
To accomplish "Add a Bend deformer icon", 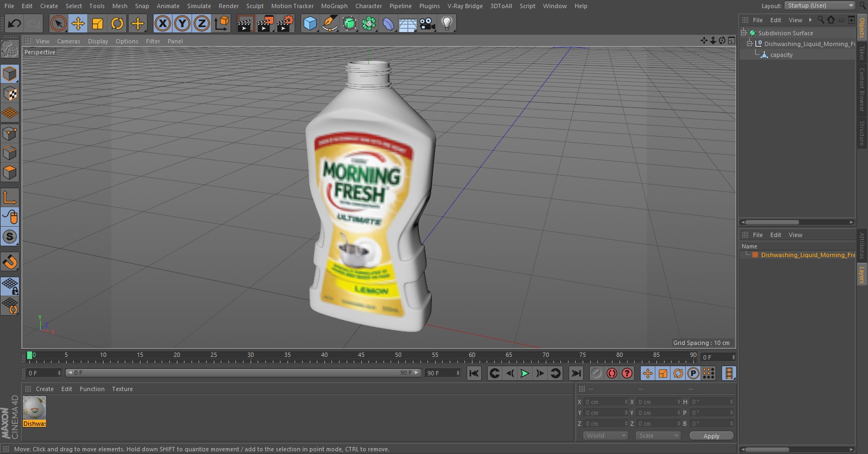I will click(x=388, y=23).
